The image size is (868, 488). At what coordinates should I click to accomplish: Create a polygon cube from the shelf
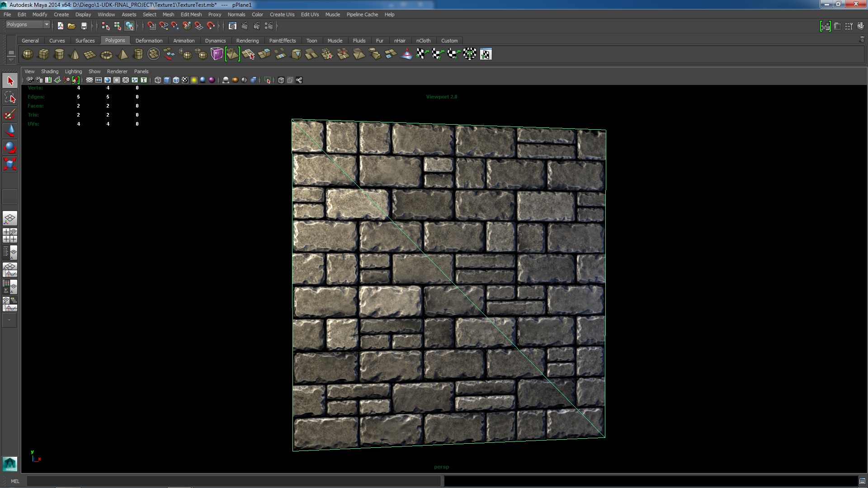point(43,55)
